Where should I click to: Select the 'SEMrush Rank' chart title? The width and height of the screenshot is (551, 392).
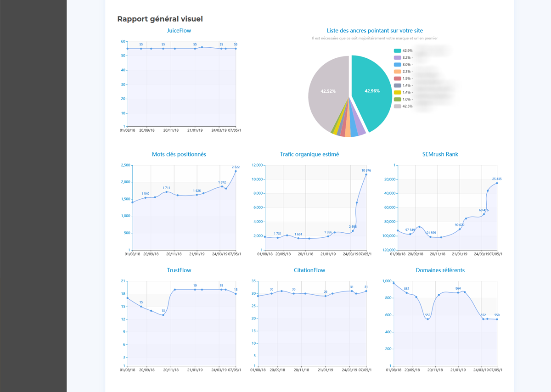[440, 155]
